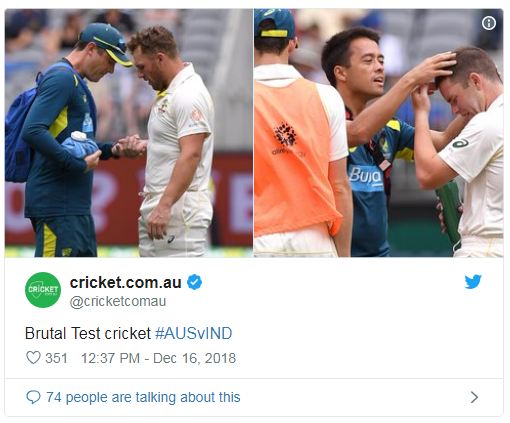This screenshot has height=423, width=510.
Task: Like the tweet with the heart icon
Action: [33, 358]
